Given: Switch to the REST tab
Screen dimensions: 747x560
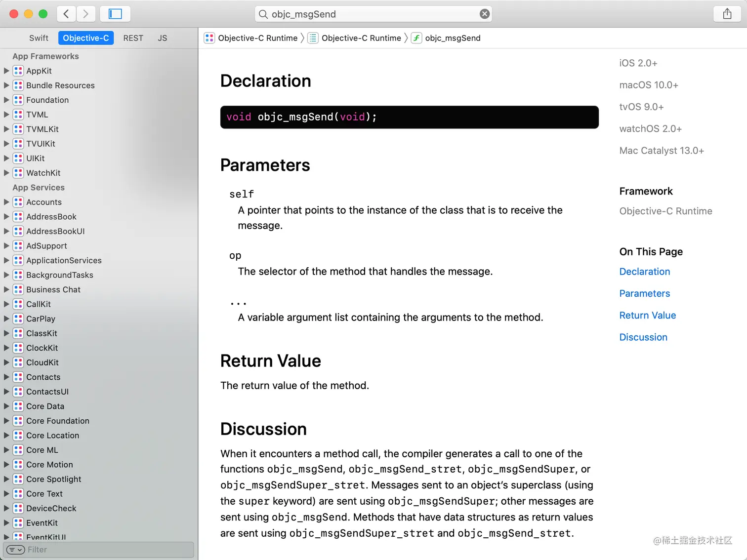Looking at the screenshot, I should coord(133,38).
